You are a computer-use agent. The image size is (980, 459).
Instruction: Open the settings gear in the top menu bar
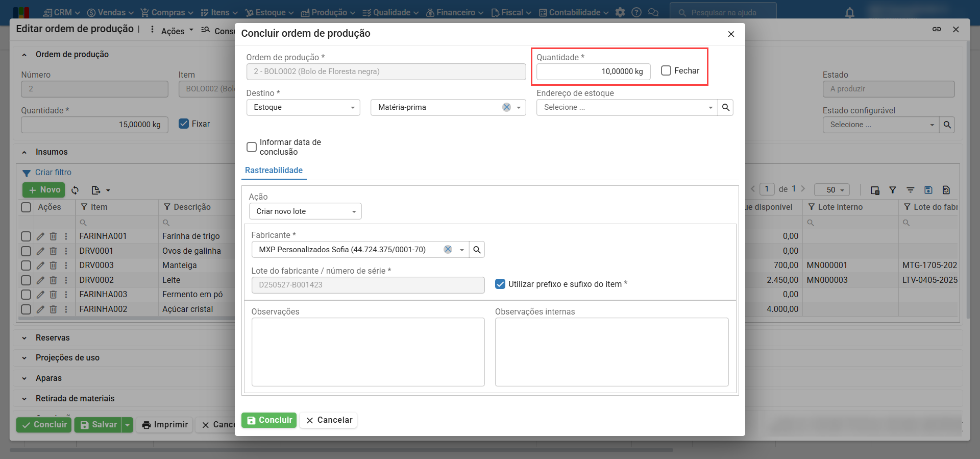(620, 12)
